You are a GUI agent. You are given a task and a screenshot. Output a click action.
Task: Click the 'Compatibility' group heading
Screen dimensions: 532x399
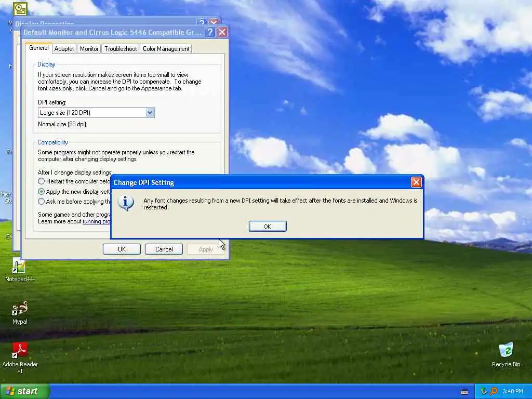[52, 142]
